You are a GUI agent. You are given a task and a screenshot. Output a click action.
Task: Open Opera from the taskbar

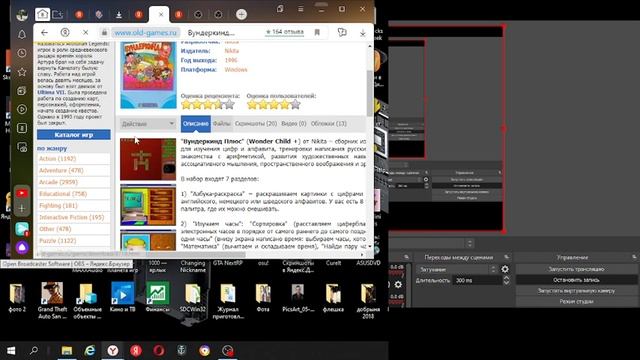[x=159, y=351]
